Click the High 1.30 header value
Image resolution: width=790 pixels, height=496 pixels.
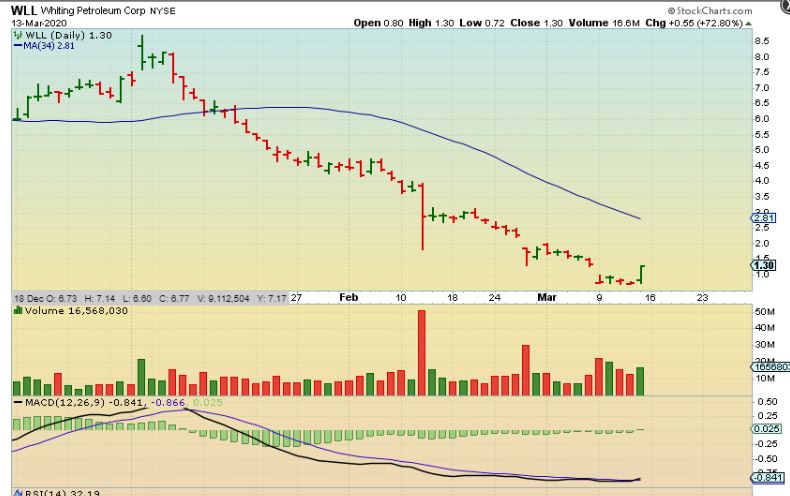point(431,23)
